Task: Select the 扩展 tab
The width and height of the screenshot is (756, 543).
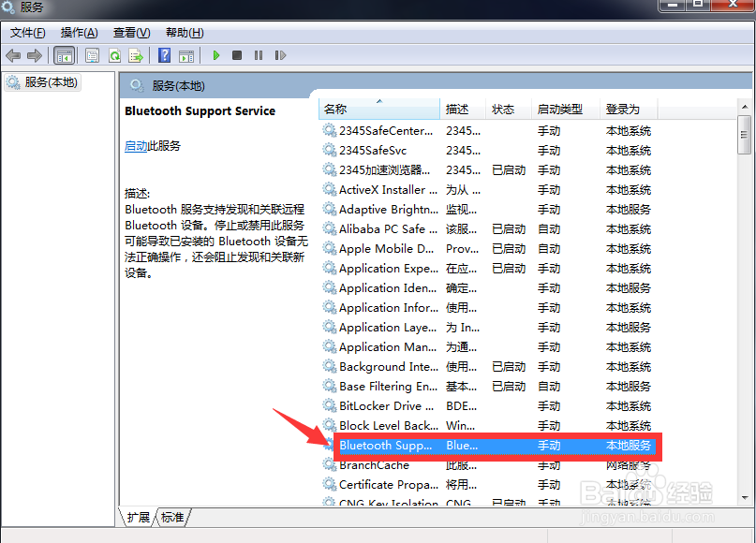Action: [137, 516]
